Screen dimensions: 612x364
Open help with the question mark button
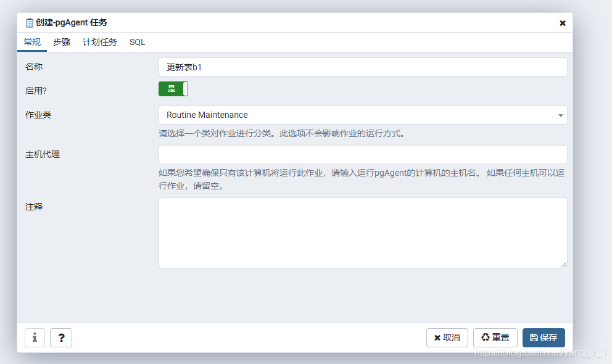[61, 337]
